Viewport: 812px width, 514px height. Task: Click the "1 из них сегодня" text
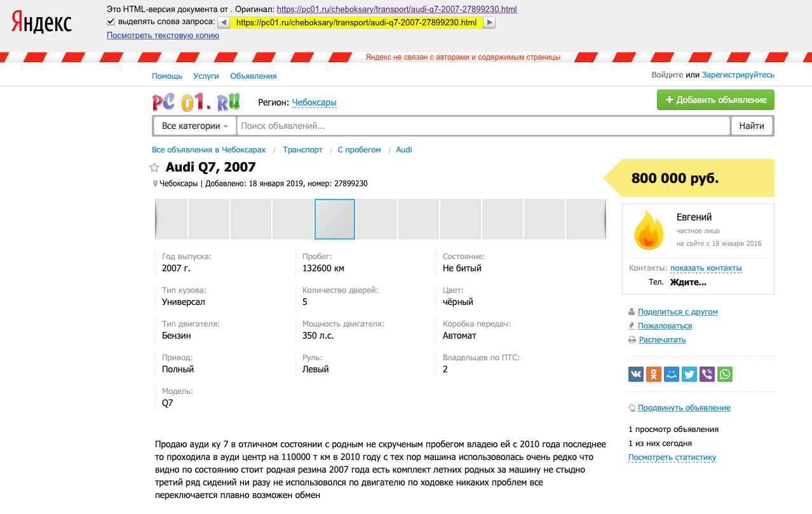coord(660,443)
